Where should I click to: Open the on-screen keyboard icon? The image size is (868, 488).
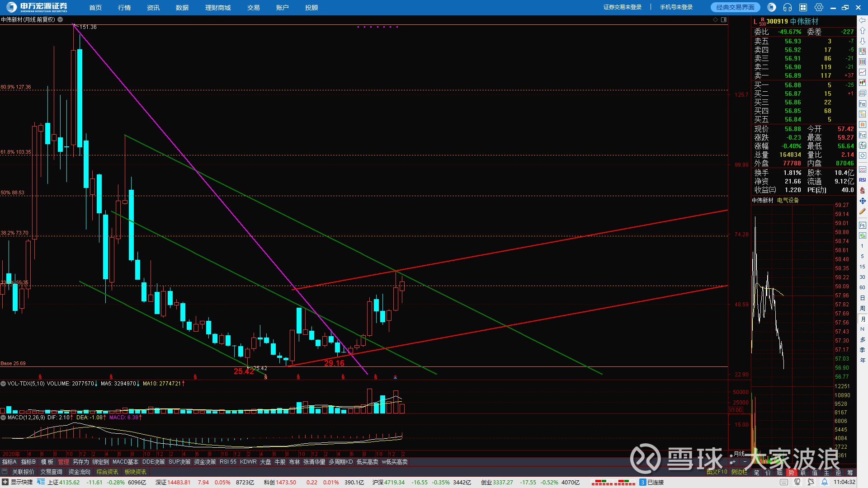click(x=784, y=482)
